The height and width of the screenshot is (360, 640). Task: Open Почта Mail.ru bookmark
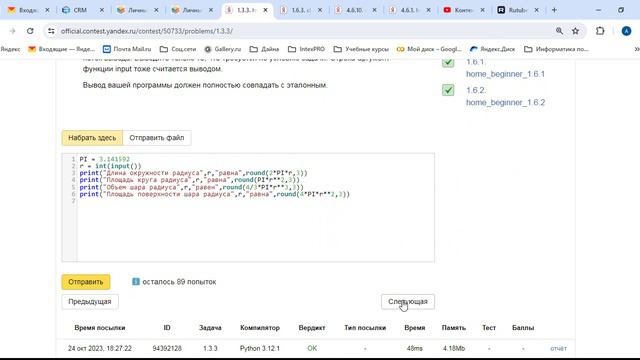coord(127,49)
